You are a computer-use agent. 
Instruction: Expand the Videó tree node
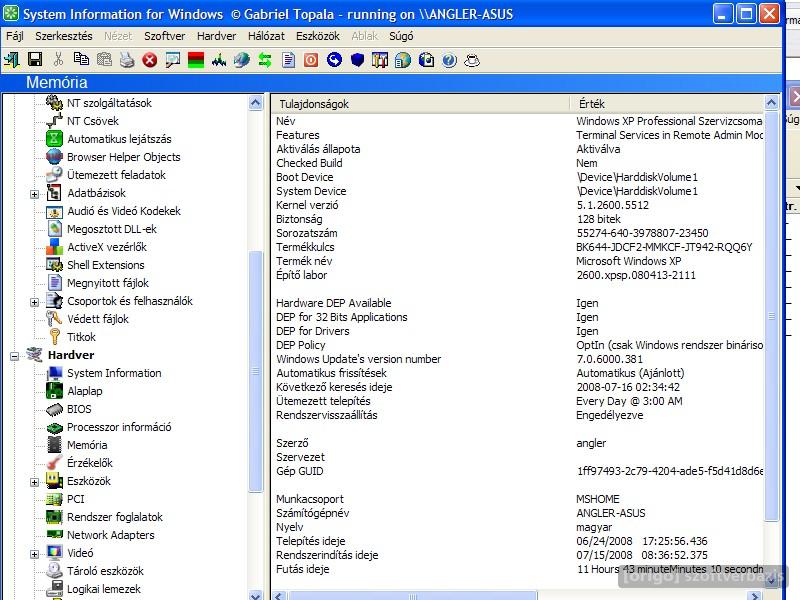click(34, 554)
